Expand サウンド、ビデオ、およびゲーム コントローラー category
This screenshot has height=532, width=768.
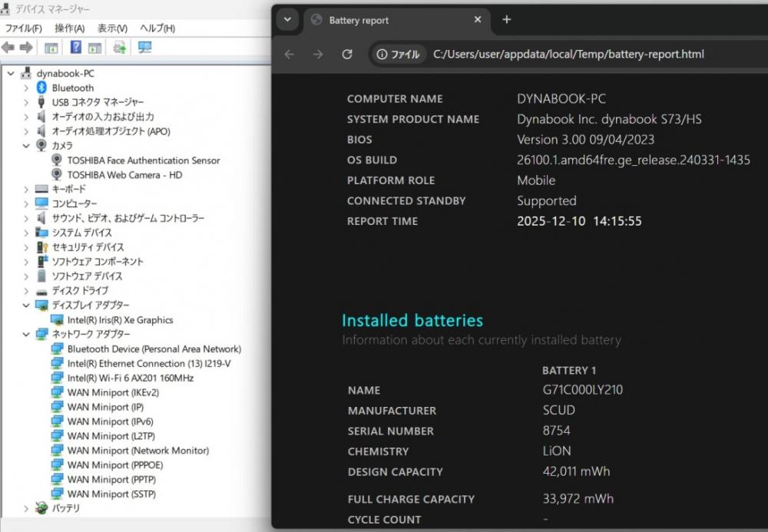pyautogui.click(x=26, y=218)
